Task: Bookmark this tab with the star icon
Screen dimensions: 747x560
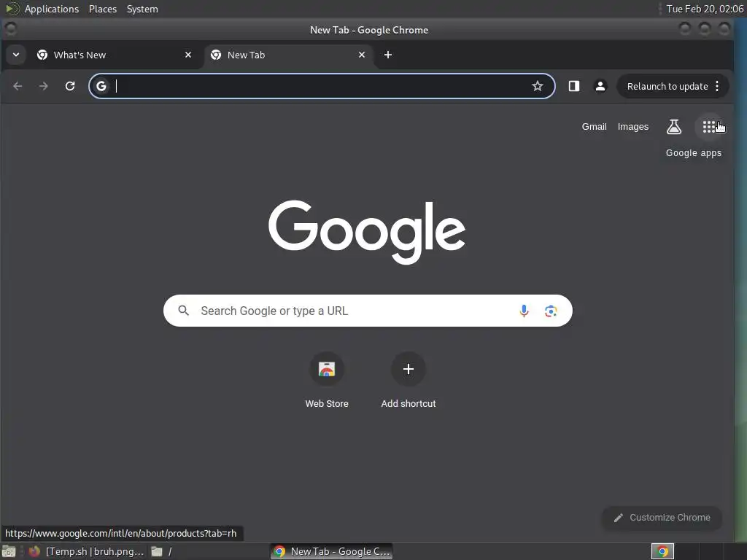Action: click(538, 86)
